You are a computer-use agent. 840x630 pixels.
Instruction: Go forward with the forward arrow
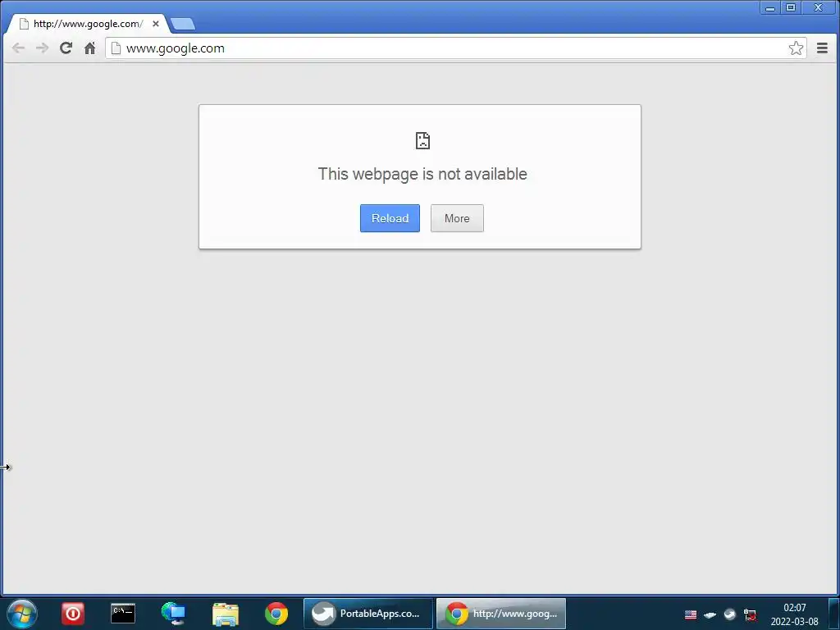tap(42, 48)
